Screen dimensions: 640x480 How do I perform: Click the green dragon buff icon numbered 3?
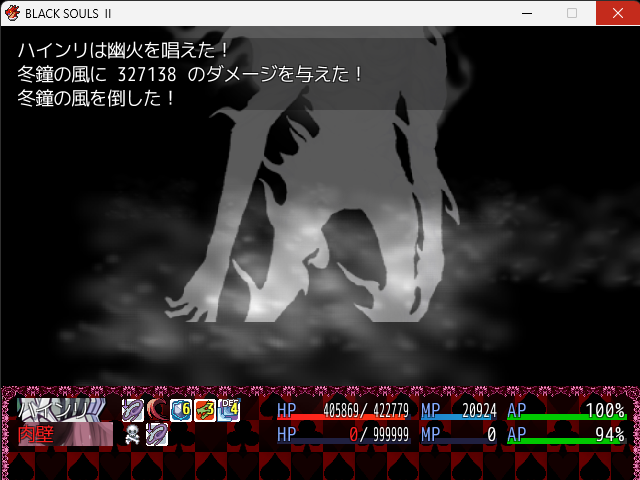205,410
